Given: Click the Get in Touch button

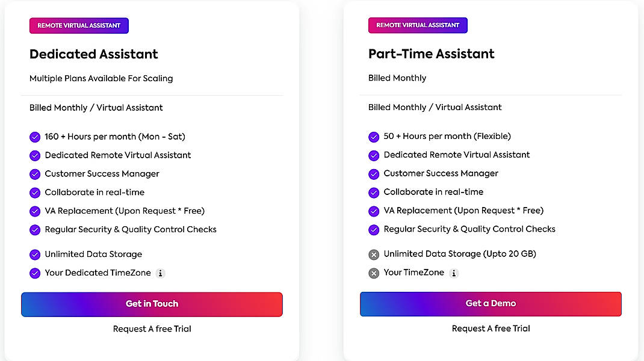Looking at the screenshot, I should pyautogui.click(x=152, y=304).
